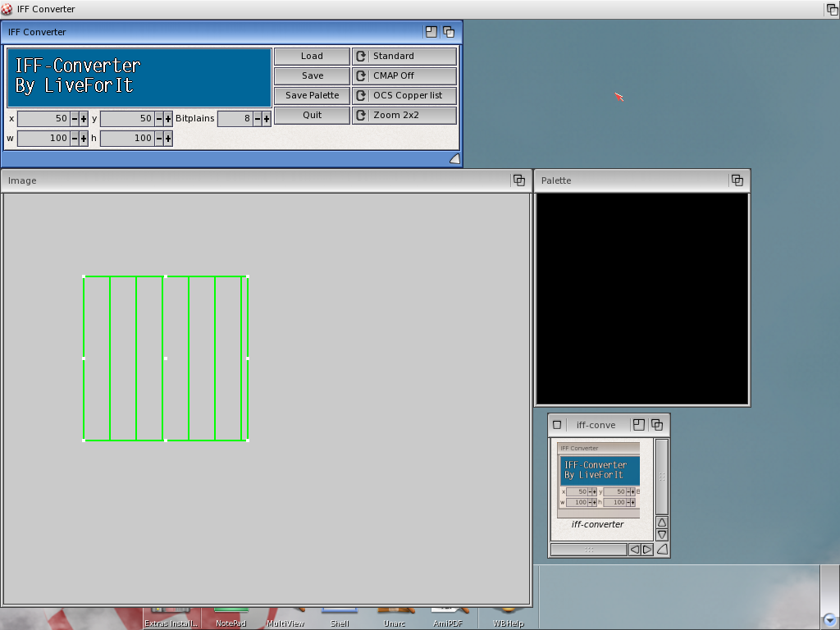Open WBHelp from the dock

(x=508, y=618)
